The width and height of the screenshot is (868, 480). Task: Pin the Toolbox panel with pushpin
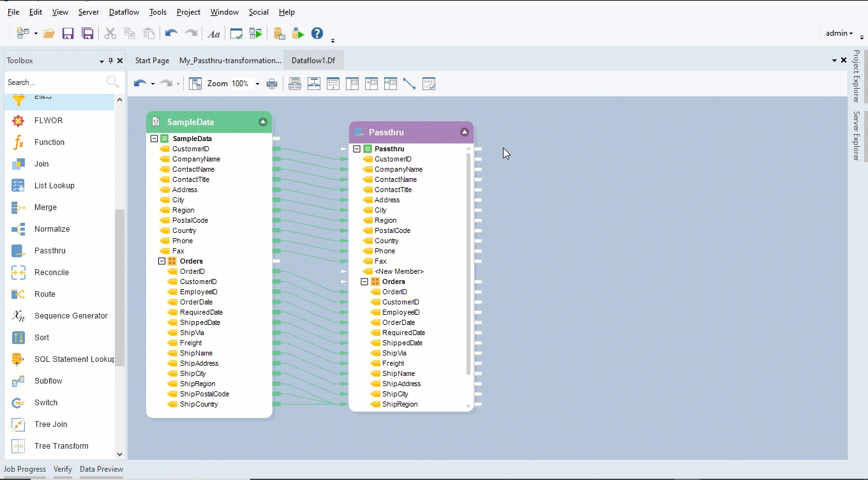click(x=110, y=61)
